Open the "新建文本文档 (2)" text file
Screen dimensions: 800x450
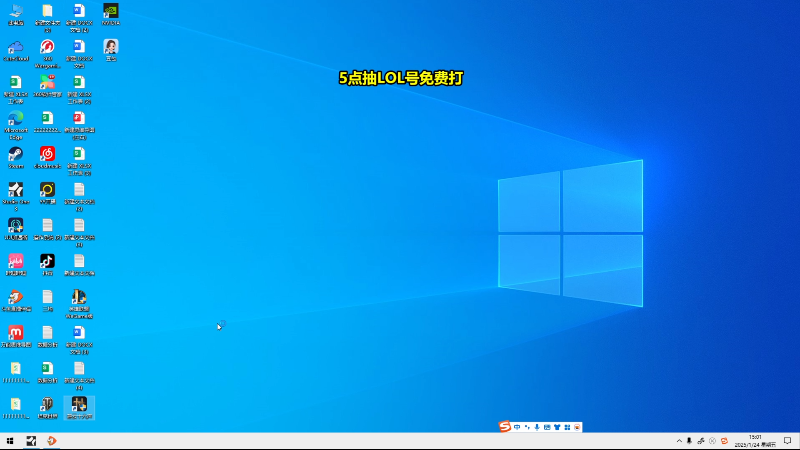click(x=79, y=196)
